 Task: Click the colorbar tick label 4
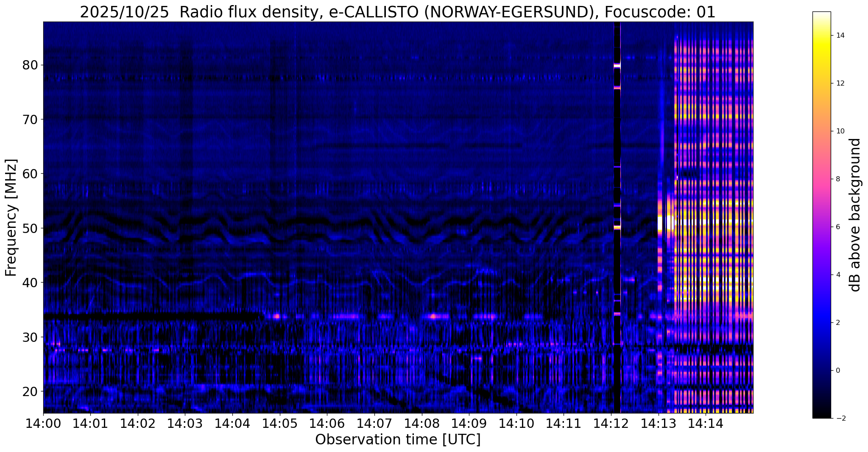837,275
